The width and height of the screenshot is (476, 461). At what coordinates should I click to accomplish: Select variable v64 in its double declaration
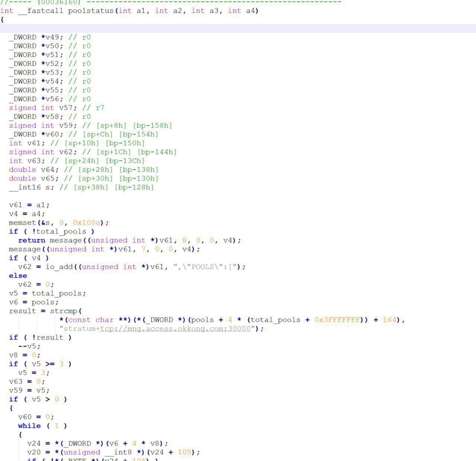click(47, 170)
